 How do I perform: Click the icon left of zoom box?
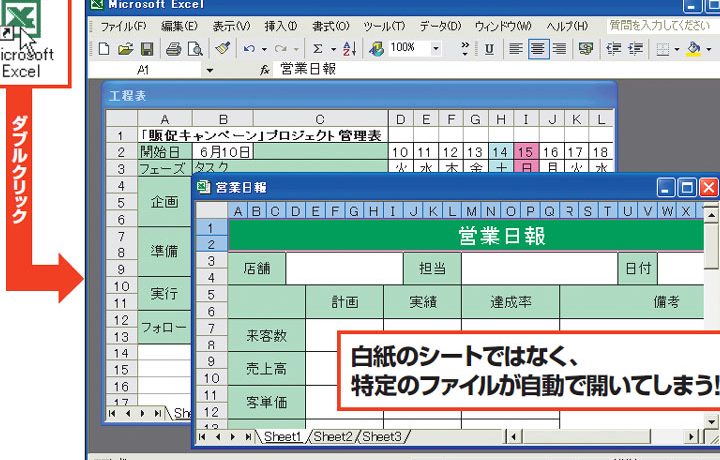tap(377, 49)
